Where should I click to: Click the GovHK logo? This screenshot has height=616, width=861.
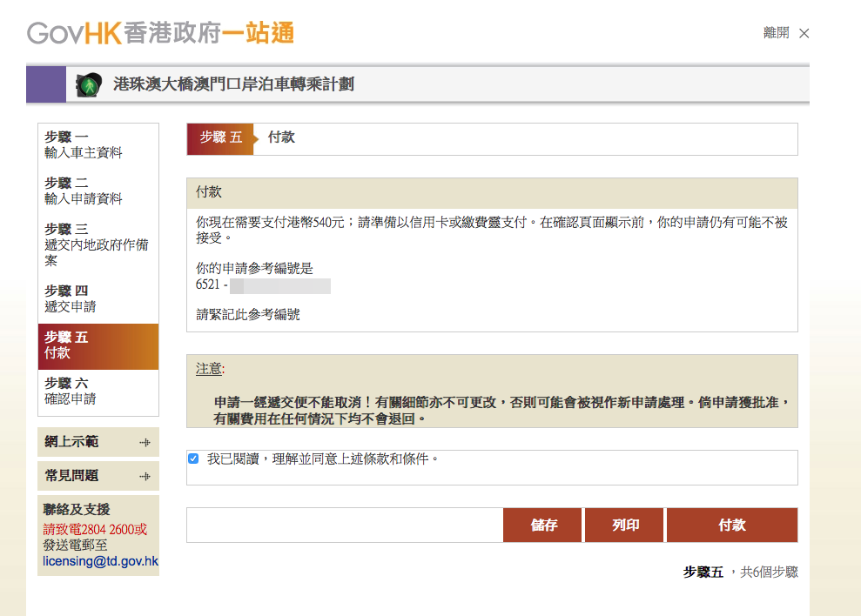tap(160, 33)
